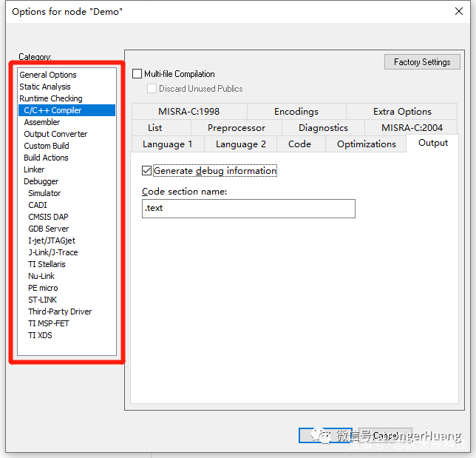Click the Cancel button
Screen dimensions: 476x458
pos(385,435)
